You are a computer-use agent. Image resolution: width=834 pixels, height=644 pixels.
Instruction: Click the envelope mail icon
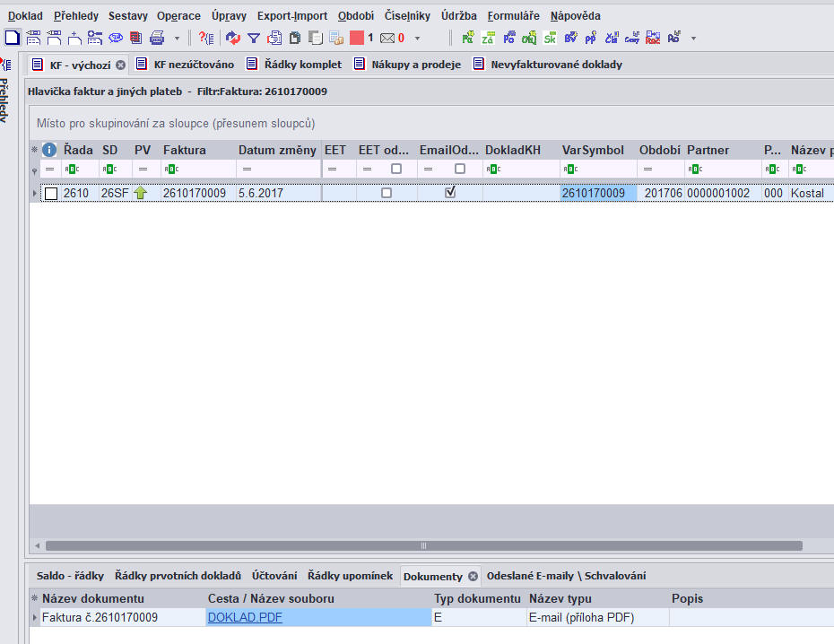coord(387,39)
